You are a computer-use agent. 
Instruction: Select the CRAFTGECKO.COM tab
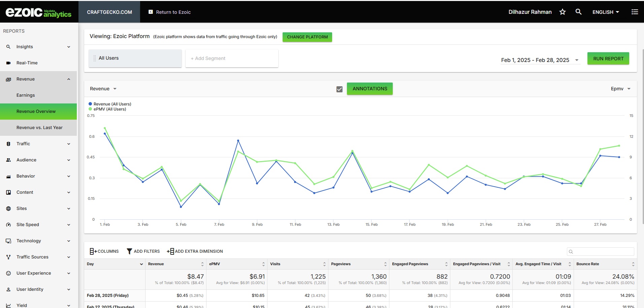point(109,12)
